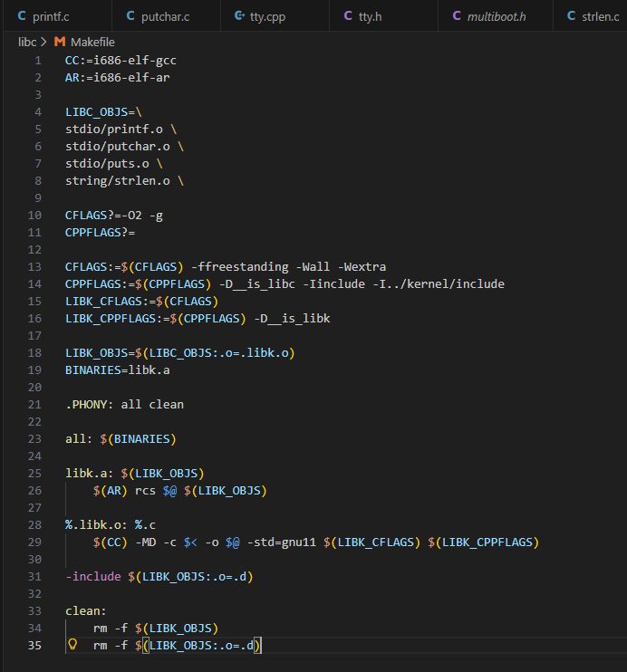Click on the clean: target

pyautogui.click(x=86, y=610)
